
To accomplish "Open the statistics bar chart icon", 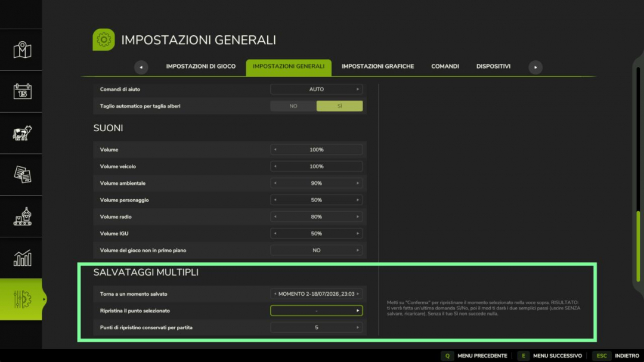I will click(x=22, y=258).
